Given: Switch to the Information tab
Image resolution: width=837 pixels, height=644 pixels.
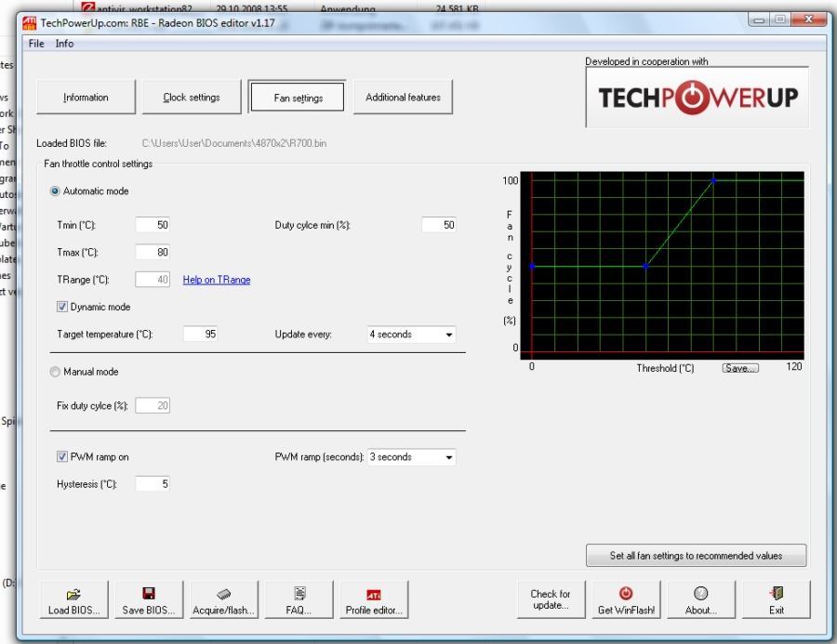Looking at the screenshot, I should (86, 97).
